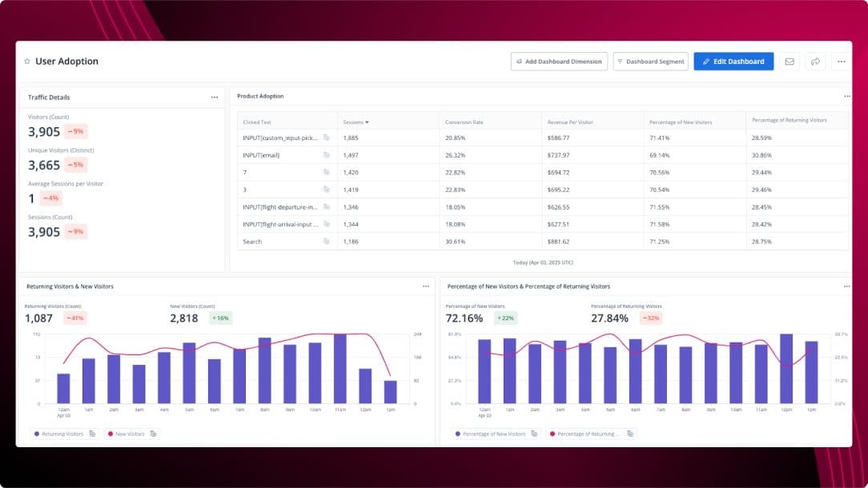Click the Revenue Per Visitor column header
The width and height of the screenshot is (868, 488).
click(x=569, y=122)
